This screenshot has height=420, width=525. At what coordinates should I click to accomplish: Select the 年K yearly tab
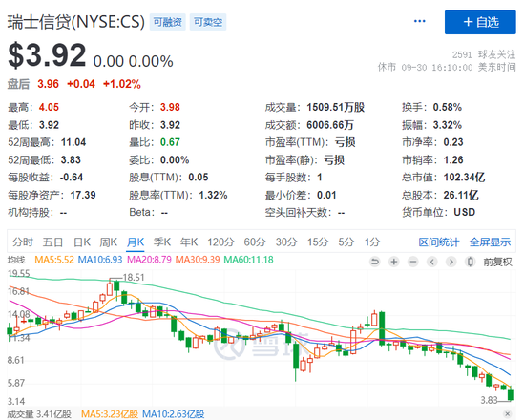189,241
